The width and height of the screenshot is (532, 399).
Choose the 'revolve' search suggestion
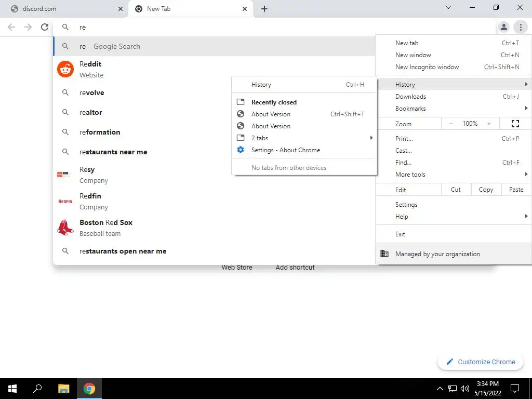click(215, 92)
